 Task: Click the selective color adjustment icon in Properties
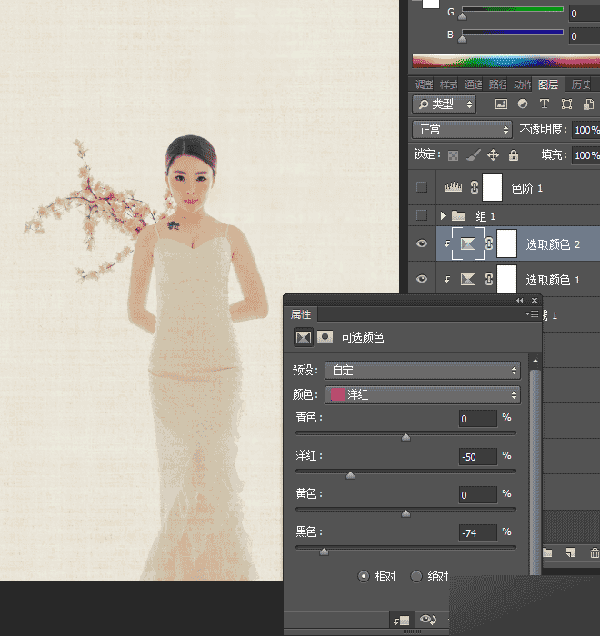coord(303,337)
